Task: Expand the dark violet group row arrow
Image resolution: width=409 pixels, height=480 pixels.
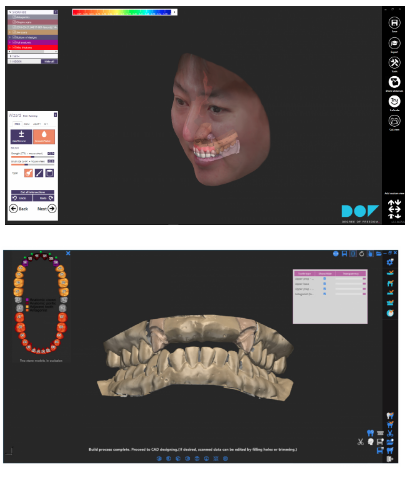Action: [x=10, y=37]
